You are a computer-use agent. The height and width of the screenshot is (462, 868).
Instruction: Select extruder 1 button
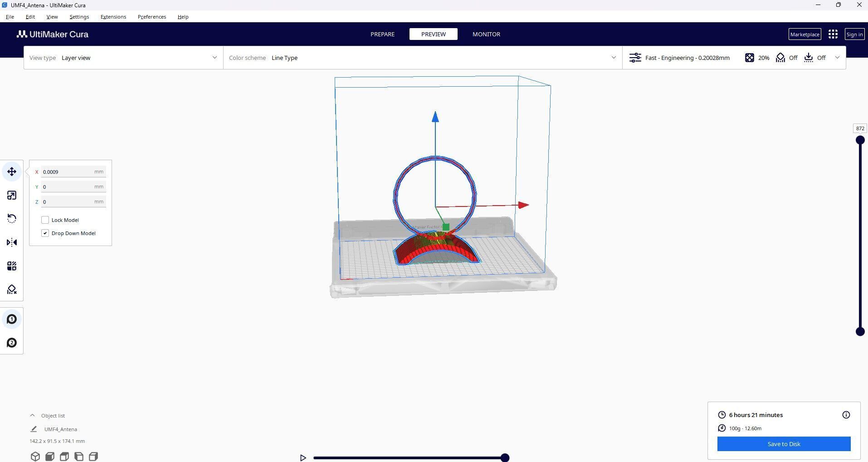click(x=12, y=319)
